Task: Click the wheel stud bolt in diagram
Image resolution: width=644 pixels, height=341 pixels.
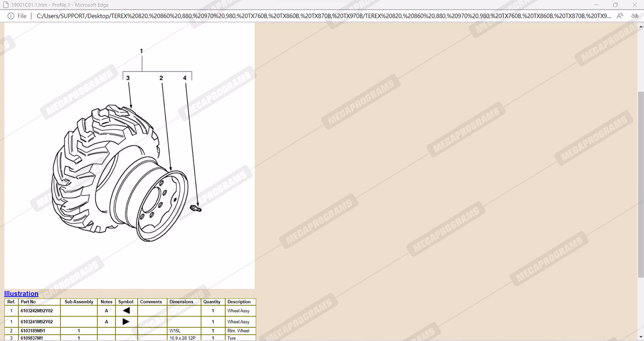Action: tap(195, 208)
